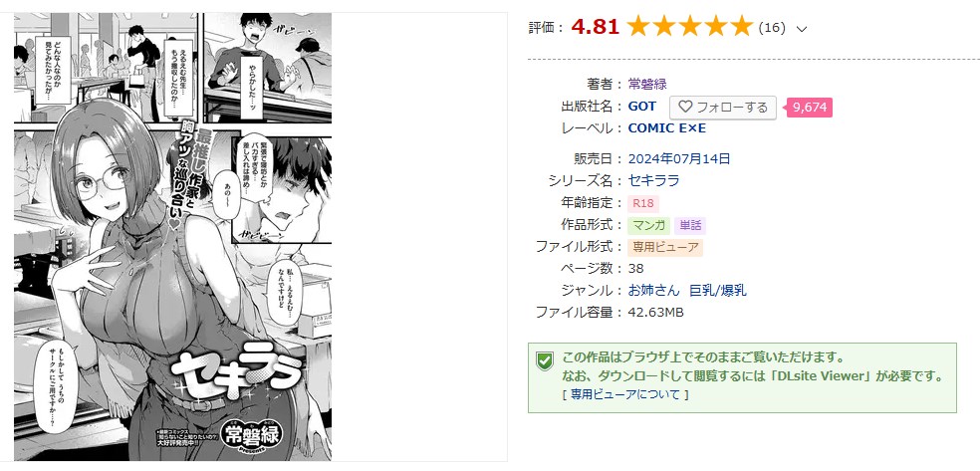Click the first rating star
The height and width of the screenshot is (471, 980).
638,27
